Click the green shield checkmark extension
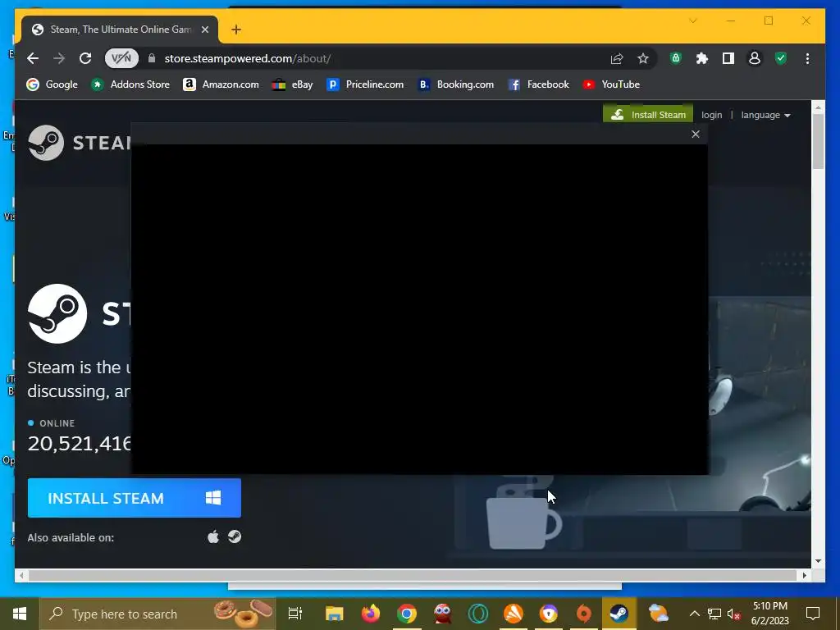Screen dimensions: 840x630 (x=781, y=58)
